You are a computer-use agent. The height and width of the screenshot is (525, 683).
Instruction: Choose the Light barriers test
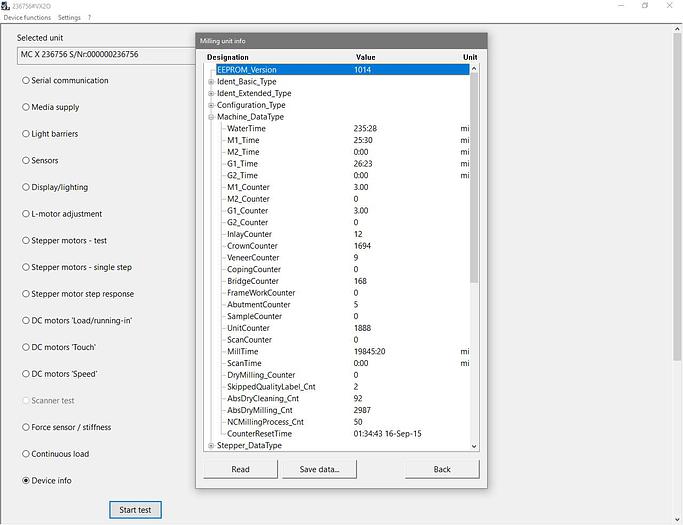coord(26,134)
